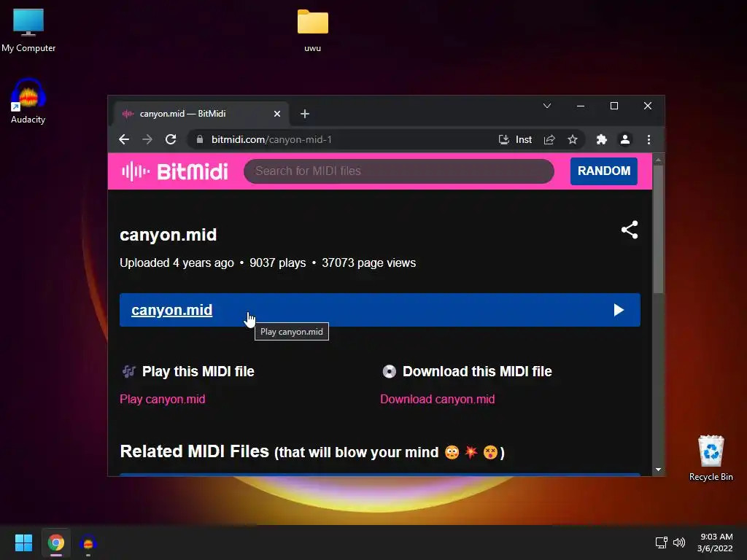The height and width of the screenshot is (560, 747).
Task: Click the Search for MIDI files field
Action: (x=399, y=171)
